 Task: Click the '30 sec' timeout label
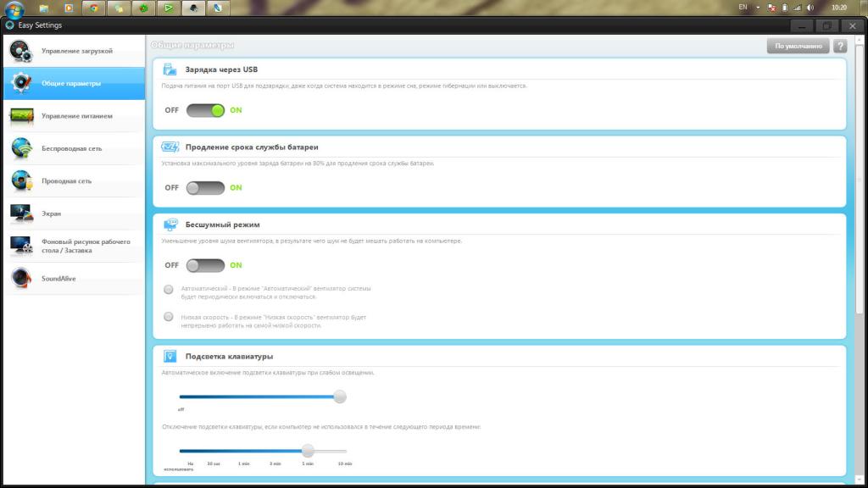click(x=214, y=463)
